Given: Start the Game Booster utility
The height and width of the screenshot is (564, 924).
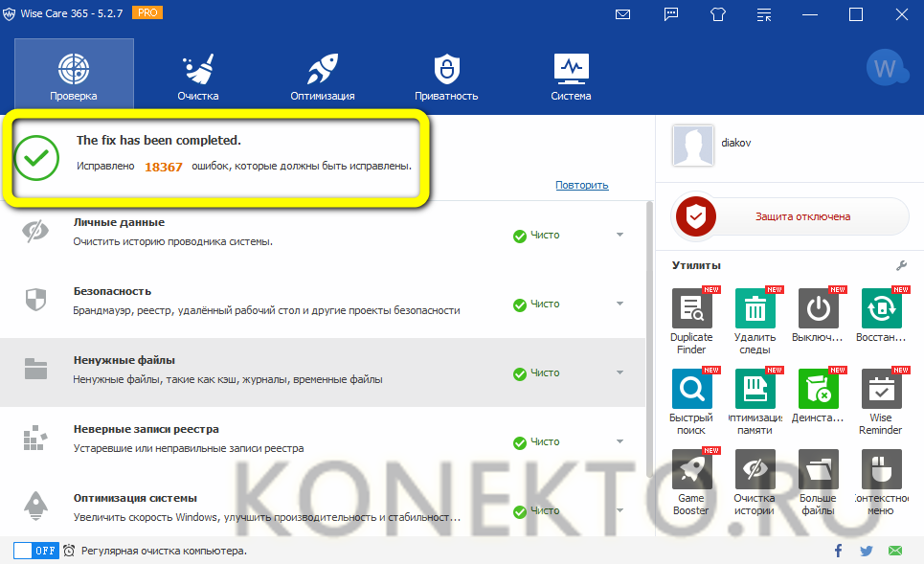Looking at the screenshot, I should pyautogui.click(x=692, y=482).
